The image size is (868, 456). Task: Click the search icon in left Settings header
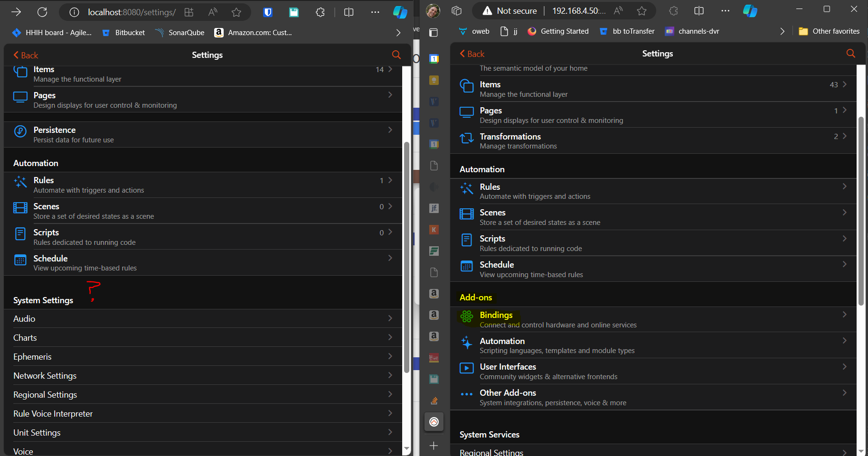[x=396, y=55]
